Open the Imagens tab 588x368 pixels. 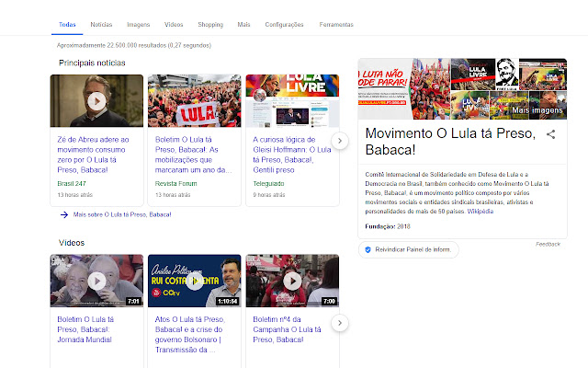139,25
